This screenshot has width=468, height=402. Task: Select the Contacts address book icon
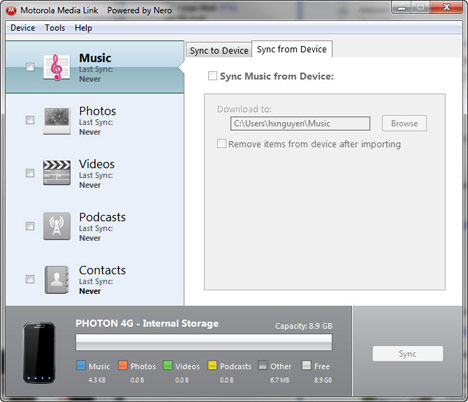pos(57,279)
